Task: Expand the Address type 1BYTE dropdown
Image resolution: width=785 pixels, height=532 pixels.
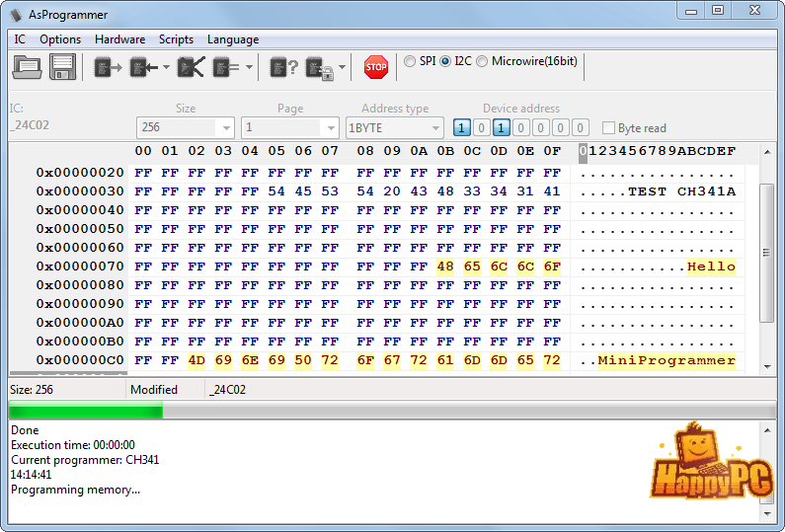Action: (x=435, y=128)
